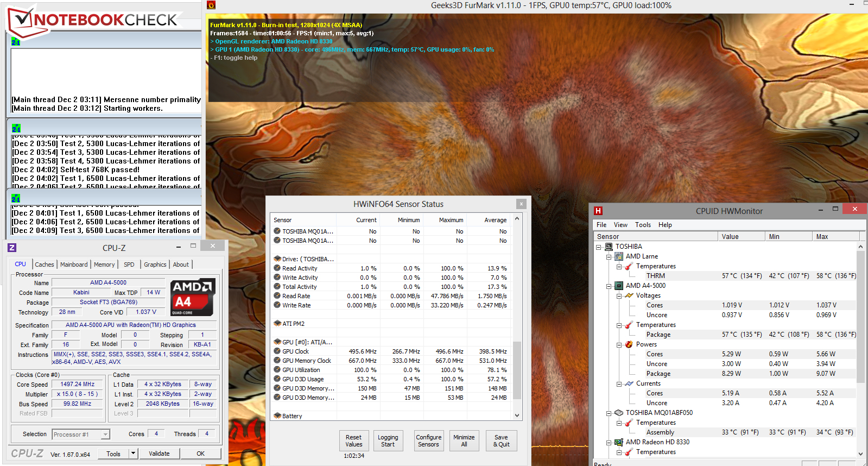Click the Read Rate sensor icon in HWiNFO

277,296
